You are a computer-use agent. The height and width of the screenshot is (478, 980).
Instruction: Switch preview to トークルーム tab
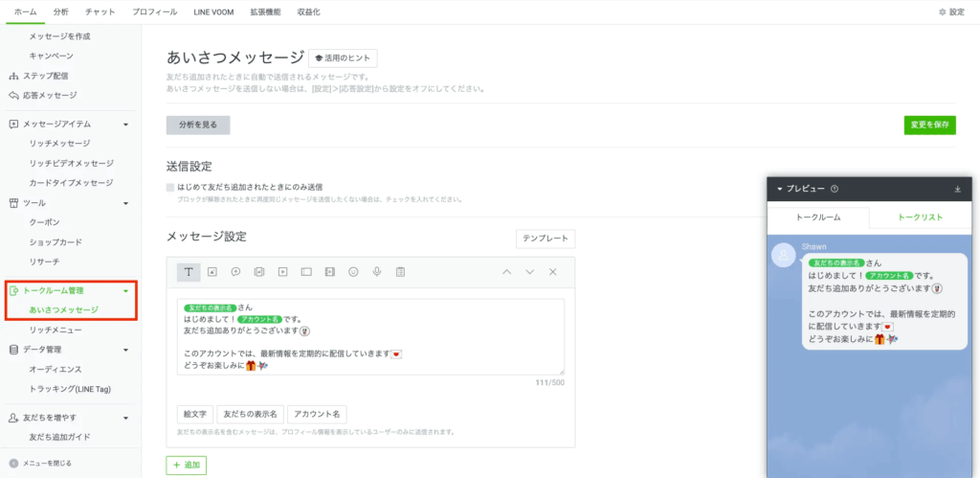818,217
